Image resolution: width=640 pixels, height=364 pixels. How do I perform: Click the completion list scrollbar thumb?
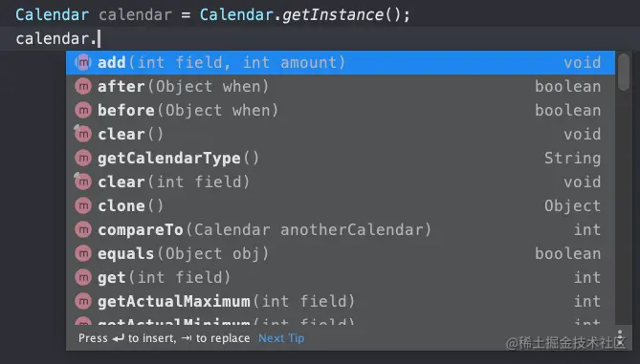click(624, 73)
